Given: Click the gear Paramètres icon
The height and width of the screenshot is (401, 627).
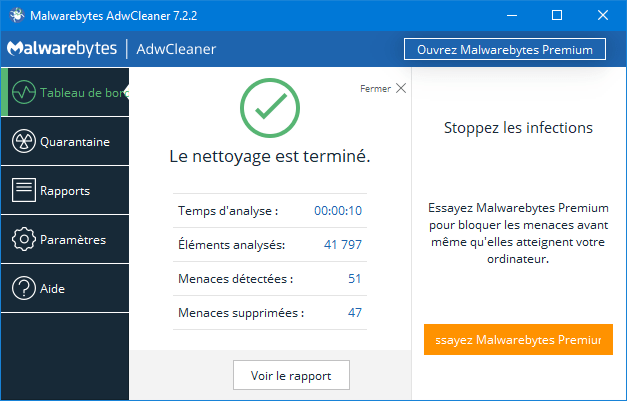Looking at the screenshot, I should (x=24, y=239).
